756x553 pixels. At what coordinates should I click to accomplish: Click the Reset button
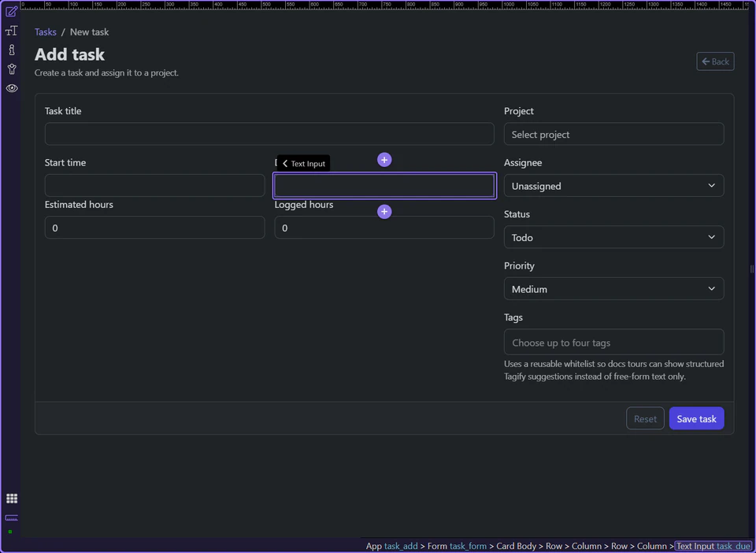pos(644,418)
